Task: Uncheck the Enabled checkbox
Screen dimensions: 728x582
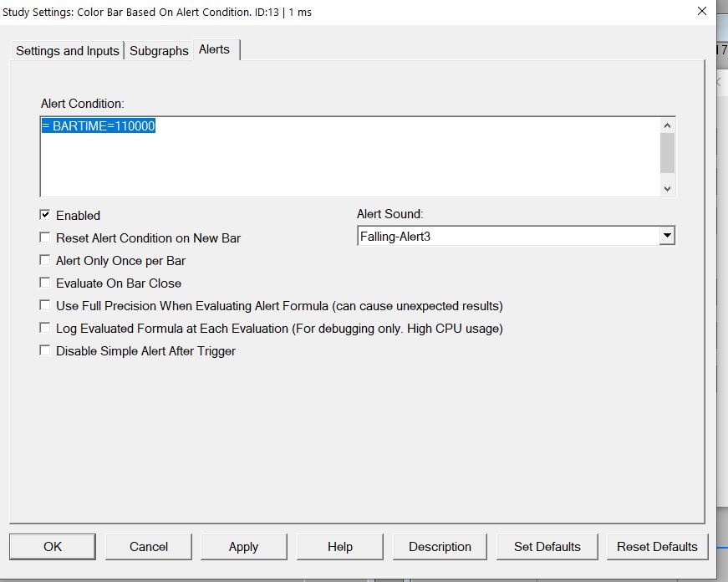Action: [45, 215]
